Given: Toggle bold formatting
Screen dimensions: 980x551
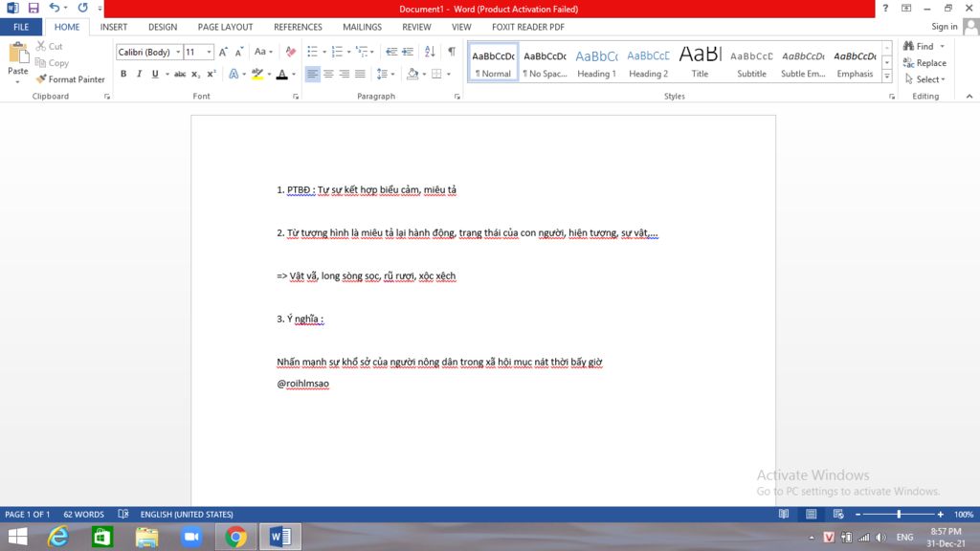Looking at the screenshot, I should [x=123, y=74].
